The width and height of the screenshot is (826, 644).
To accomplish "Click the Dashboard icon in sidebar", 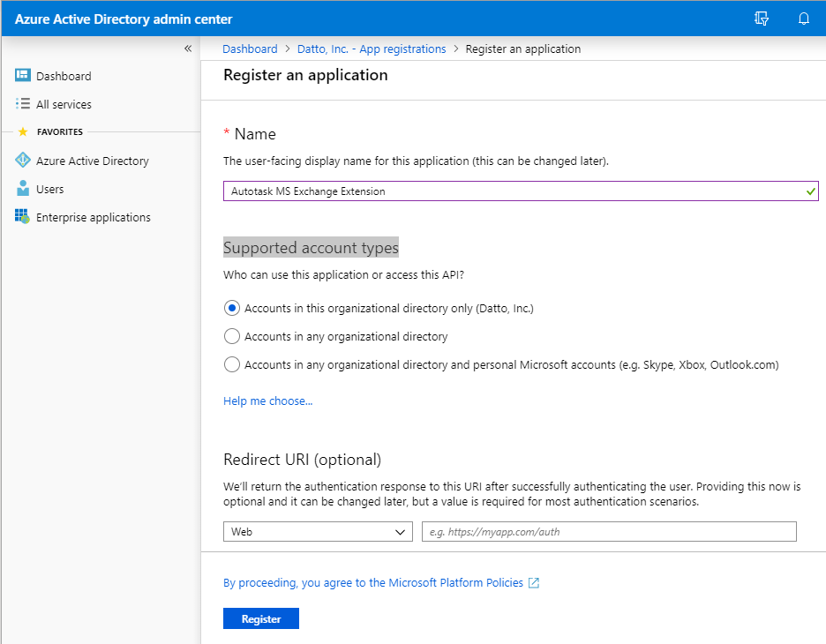I will 23,75.
